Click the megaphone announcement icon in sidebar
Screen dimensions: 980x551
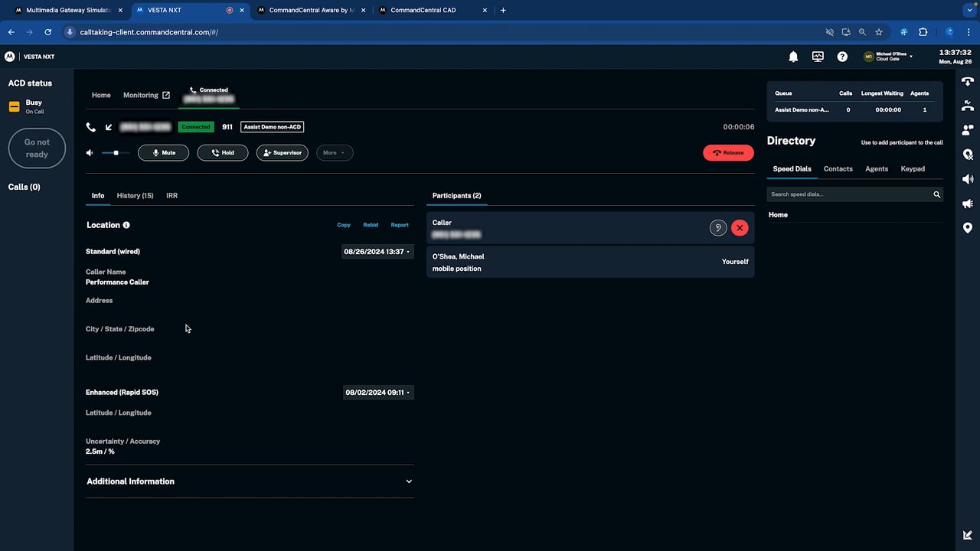[x=968, y=204]
